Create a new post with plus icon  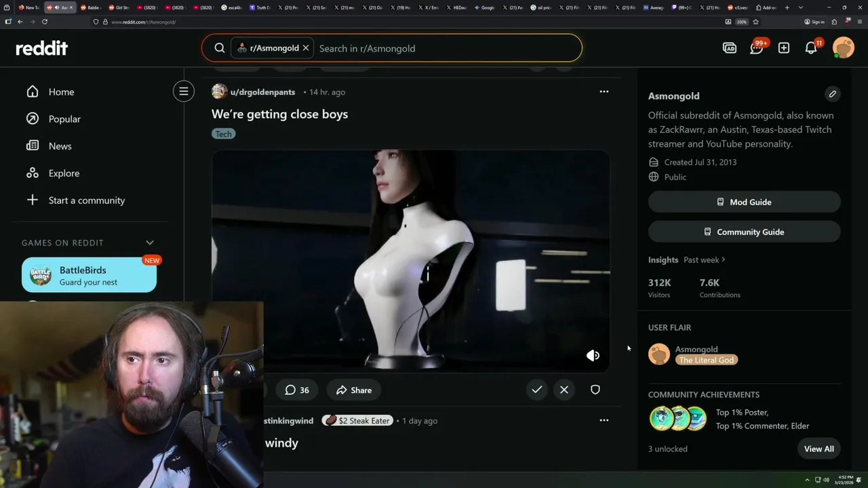(784, 48)
